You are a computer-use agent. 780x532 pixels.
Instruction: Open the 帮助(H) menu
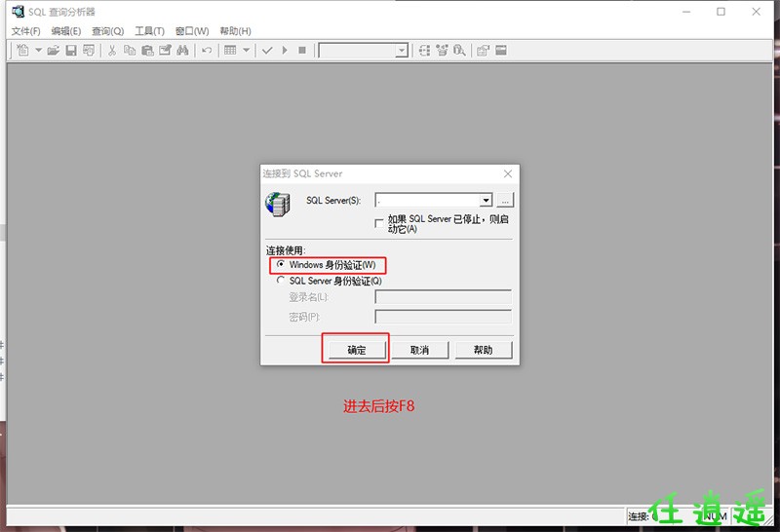point(235,31)
